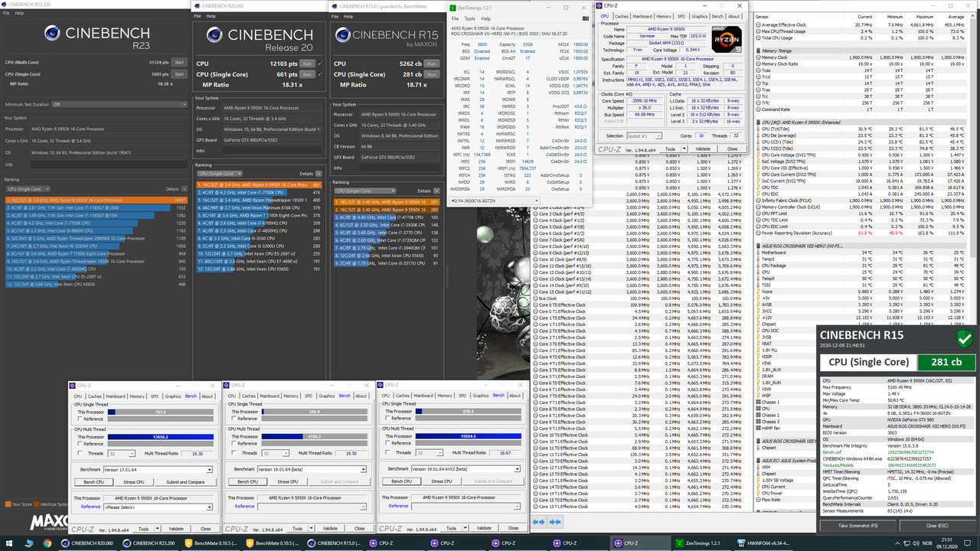This screenshot has height=551, width=980.
Task: Click CPU Core Voltage (SVI2 TFN) icon
Action: pyautogui.click(x=759, y=155)
